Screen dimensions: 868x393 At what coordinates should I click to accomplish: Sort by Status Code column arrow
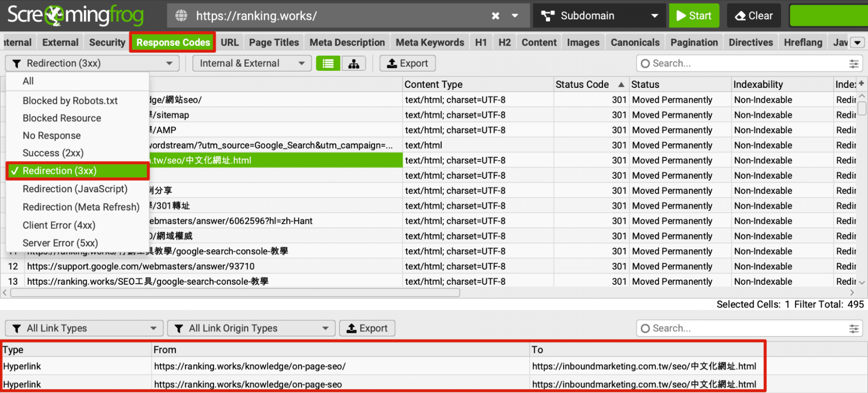point(621,84)
